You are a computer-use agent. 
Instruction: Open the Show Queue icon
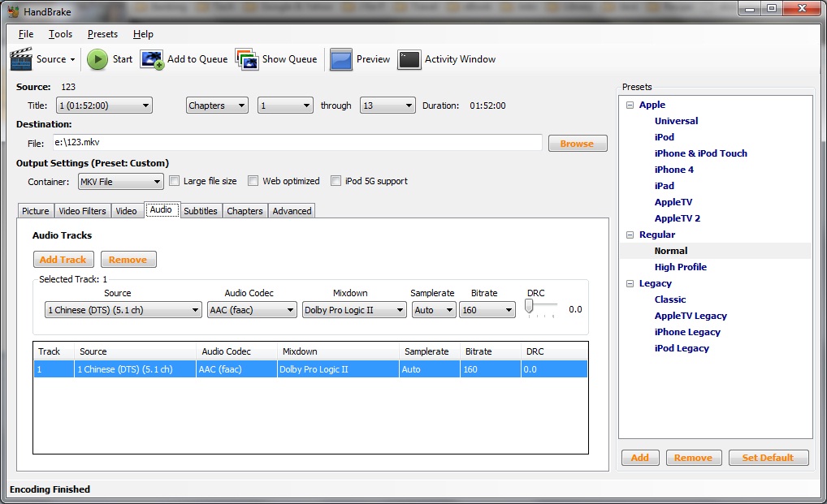(247, 59)
